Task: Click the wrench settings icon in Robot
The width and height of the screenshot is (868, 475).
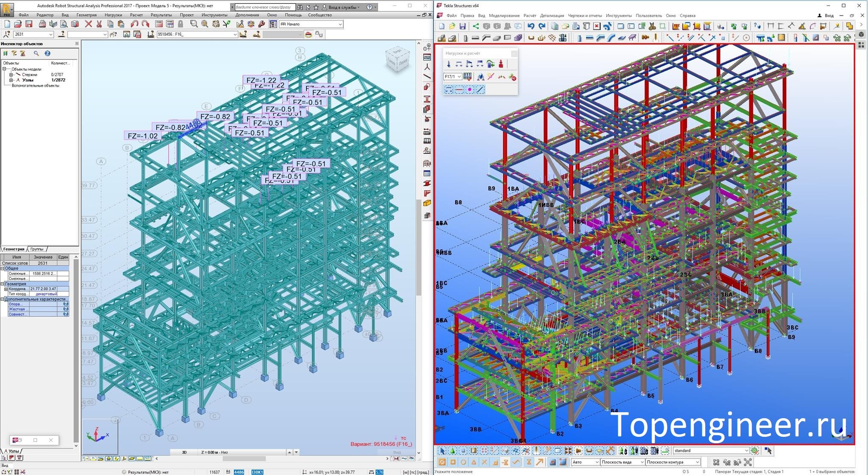Action: click(x=262, y=24)
